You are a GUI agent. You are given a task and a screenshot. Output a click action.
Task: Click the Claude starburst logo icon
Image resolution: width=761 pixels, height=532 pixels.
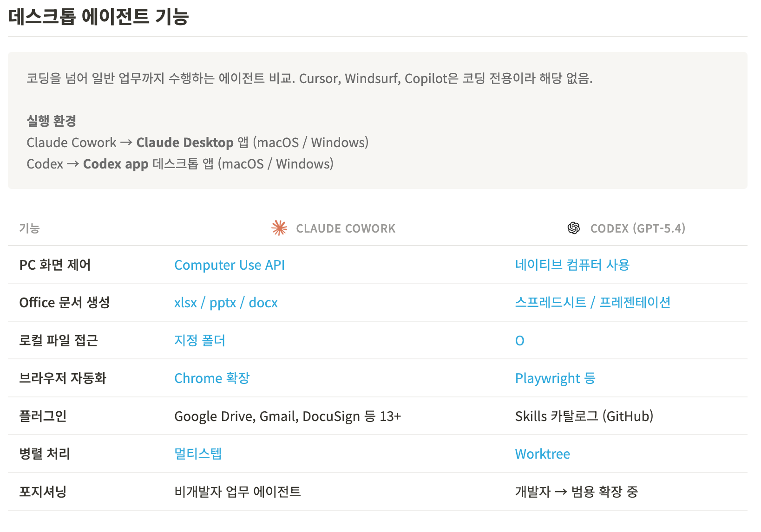pos(279,228)
